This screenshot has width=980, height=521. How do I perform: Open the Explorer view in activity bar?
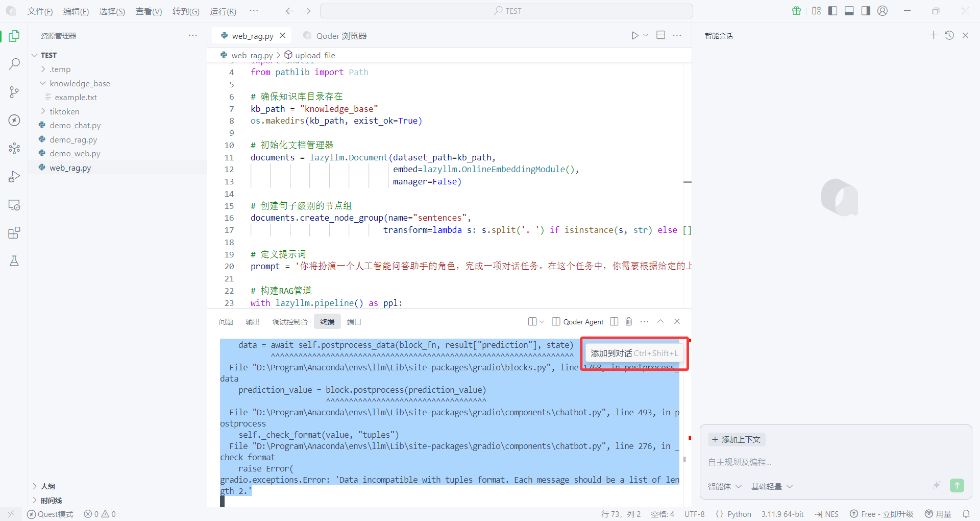tap(14, 36)
